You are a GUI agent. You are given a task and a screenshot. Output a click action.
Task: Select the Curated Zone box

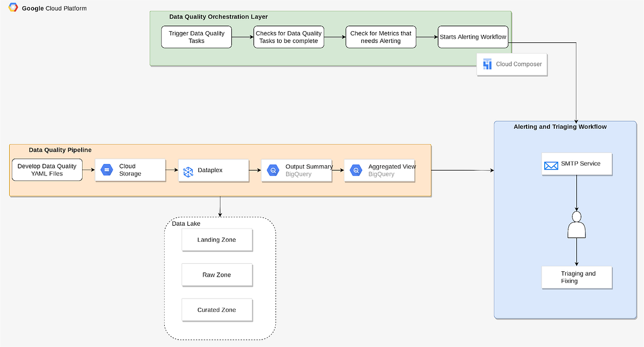pos(217,309)
